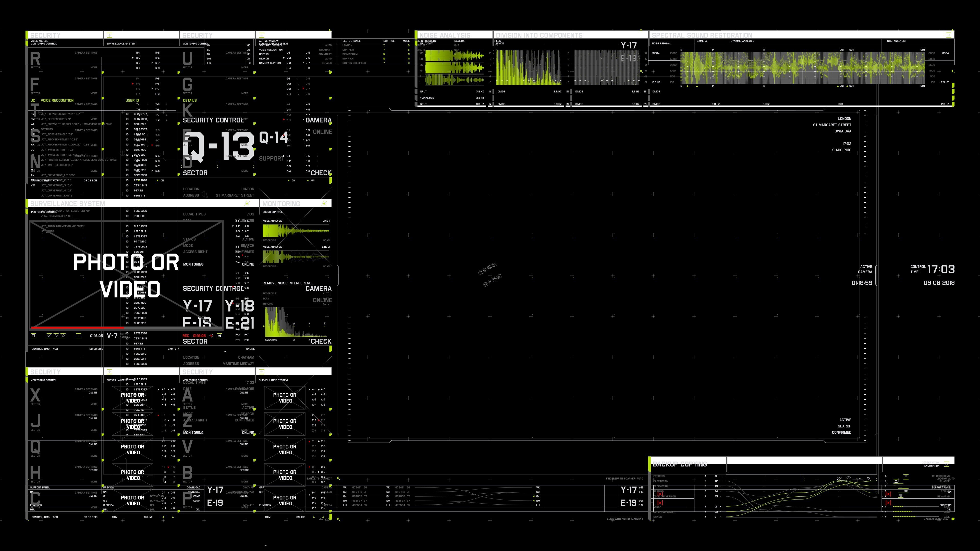Click the SUPPORT label under Q-14
The height and width of the screenshot is (551, 980).
tap(271, 159)
